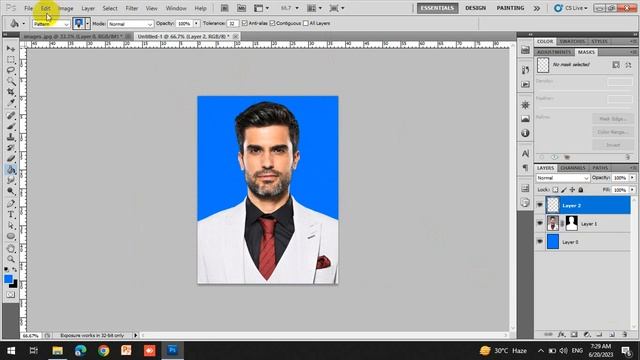640x360 pixels.
Task: Enable the All Layers checkbox
Action: coord(305,23)
